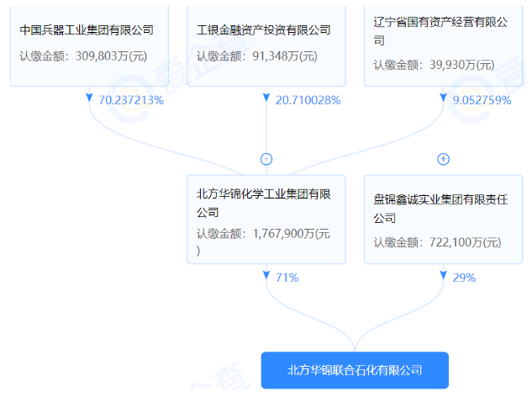Collapse the 北方华锦化学工业集团 shareholder branch

pos(266,159)
